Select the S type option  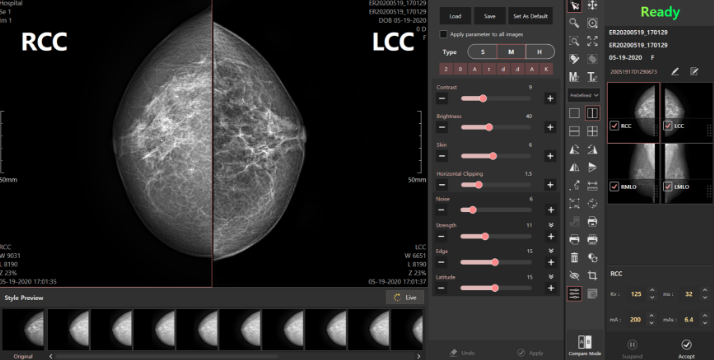click(x=483, y=52)
